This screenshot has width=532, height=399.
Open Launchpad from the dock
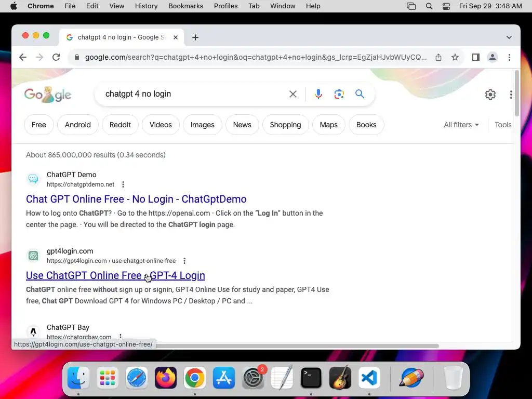(x=108, y=378)
